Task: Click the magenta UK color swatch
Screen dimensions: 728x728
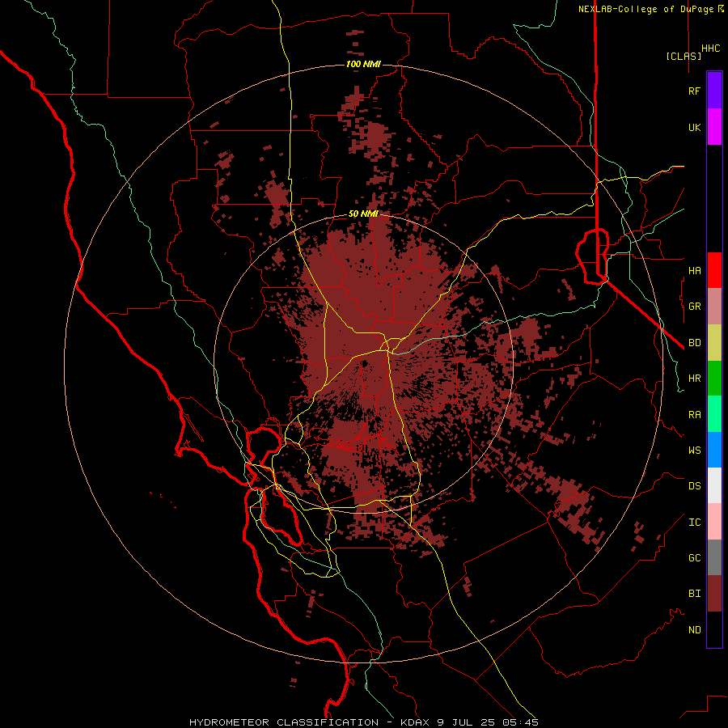Action: 714,127
